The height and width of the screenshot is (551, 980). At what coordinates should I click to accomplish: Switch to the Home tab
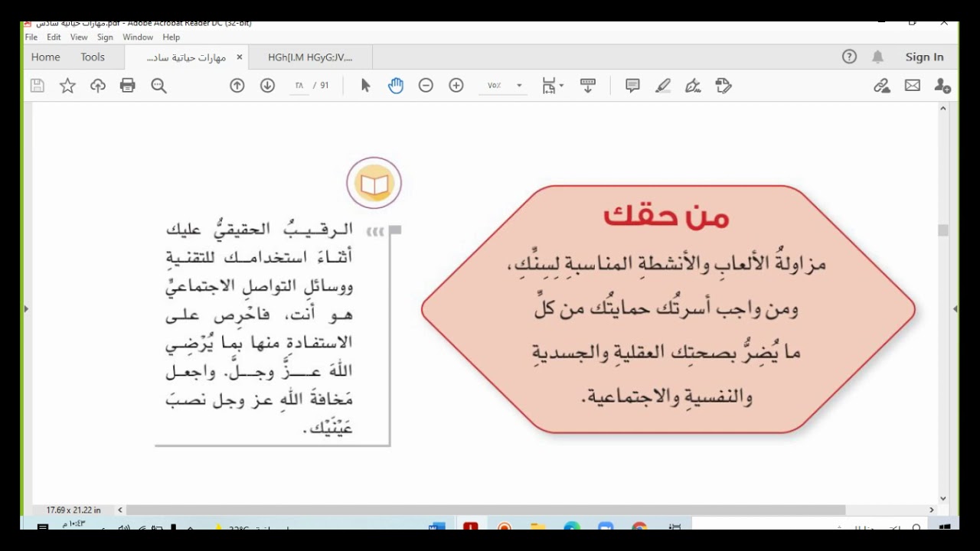point(46,57)
